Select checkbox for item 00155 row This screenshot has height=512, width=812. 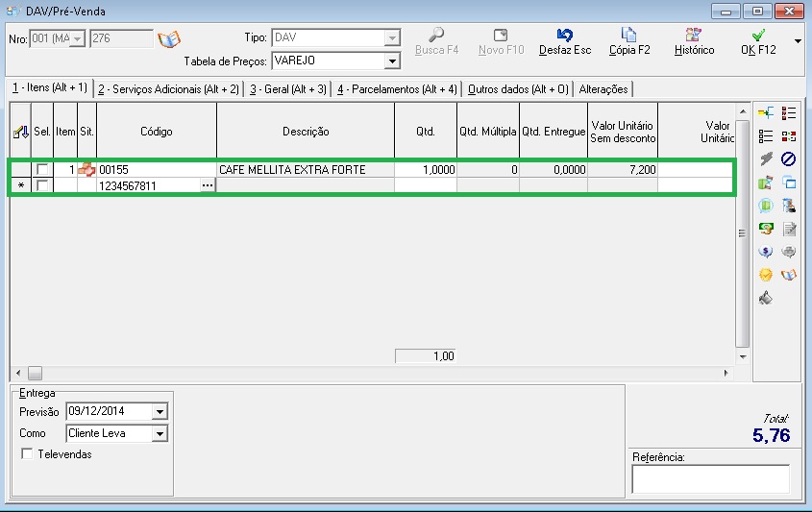tap(42, 169)
